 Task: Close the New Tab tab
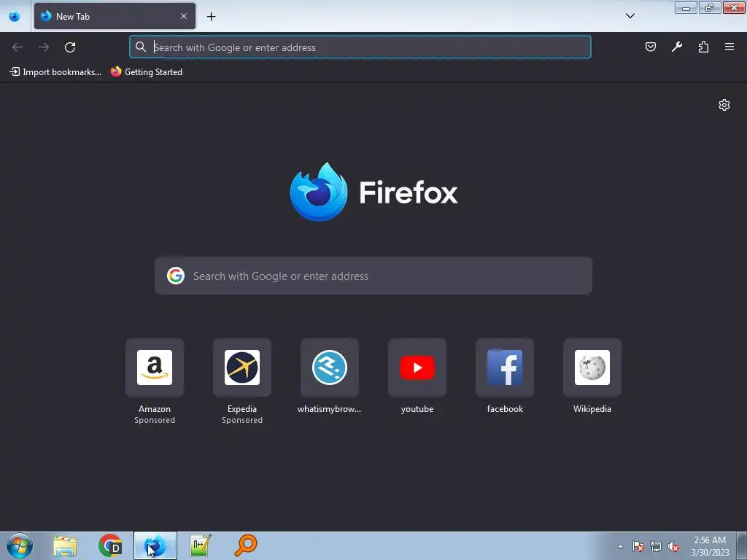pyautogui.click(x=184, y=16)
